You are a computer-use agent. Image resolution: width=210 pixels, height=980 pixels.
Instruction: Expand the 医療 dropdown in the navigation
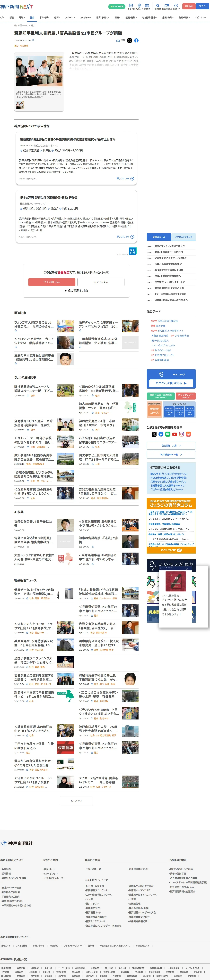(118, 17)
